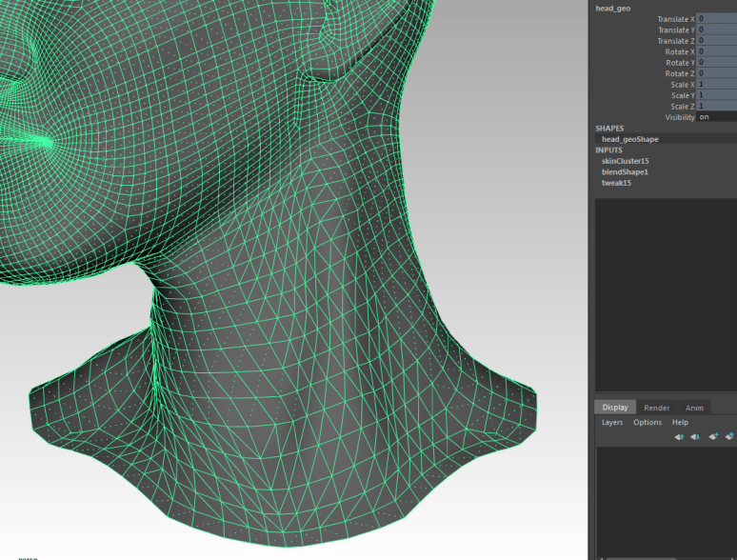Click the move layer down icon

[x=695, y=437]
